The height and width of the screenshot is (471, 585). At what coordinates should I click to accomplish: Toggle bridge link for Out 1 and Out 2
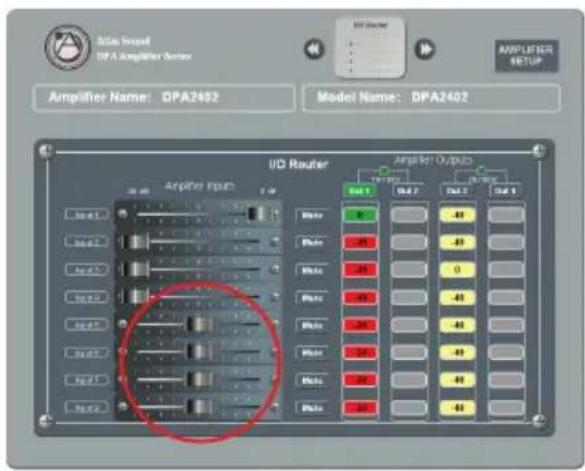384,171
